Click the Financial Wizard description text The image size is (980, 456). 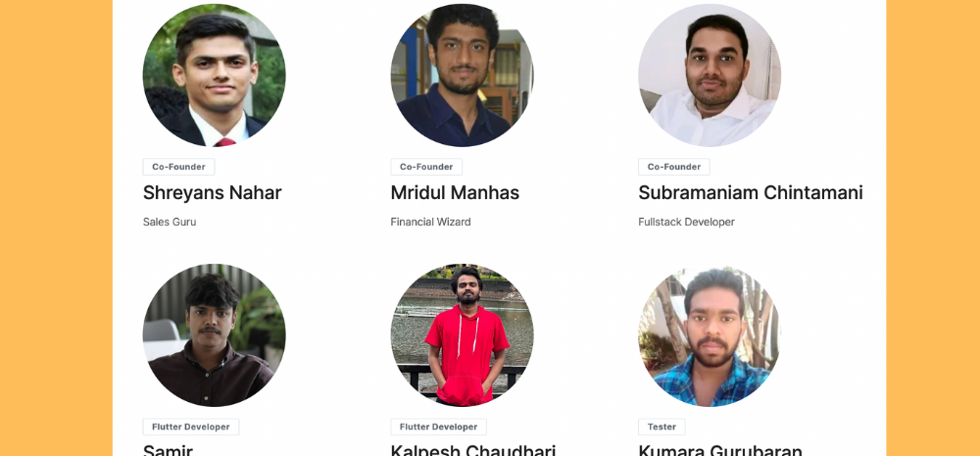coord(430,222)
